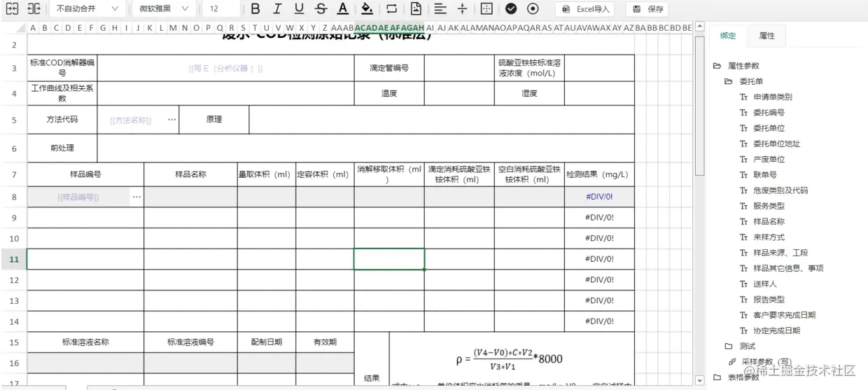Switch to the 绑定 tab
Viewport: 868px width, 390px height.
tap(728, 36)
